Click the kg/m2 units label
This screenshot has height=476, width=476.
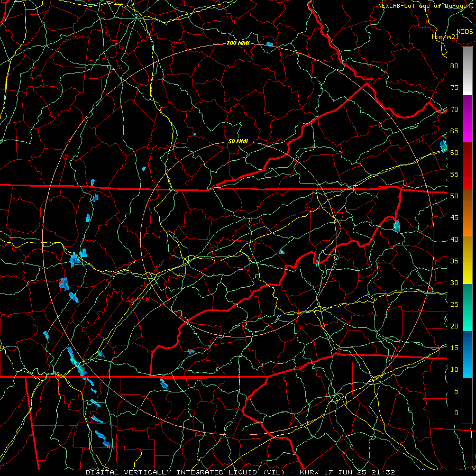(x=445, y=37)
